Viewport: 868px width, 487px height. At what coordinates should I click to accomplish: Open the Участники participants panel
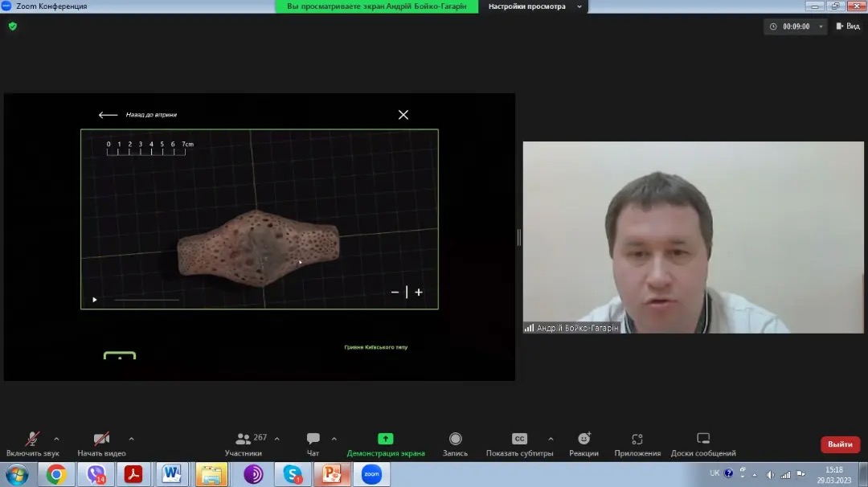coord(243,440)
